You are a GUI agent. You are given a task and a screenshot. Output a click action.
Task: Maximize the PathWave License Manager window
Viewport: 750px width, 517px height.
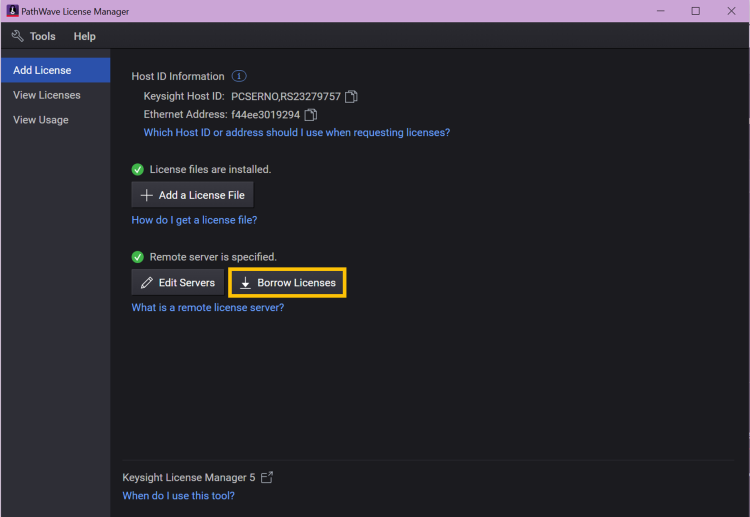[x=695, y=11]
